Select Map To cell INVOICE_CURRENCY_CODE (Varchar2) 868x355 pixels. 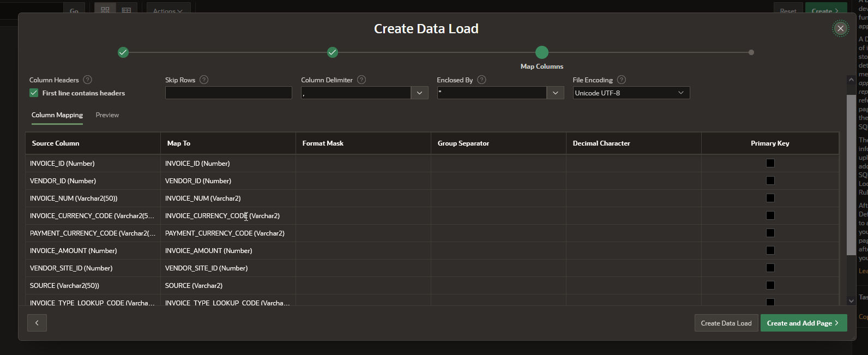tap(228, 215)
